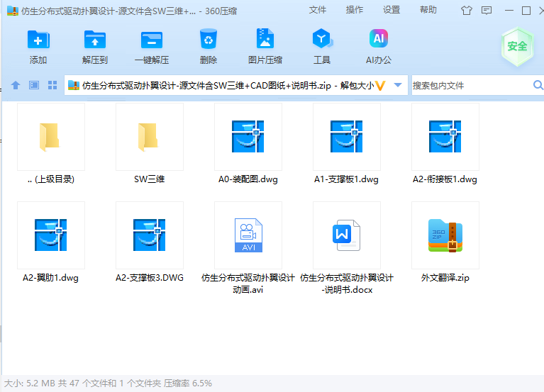Image resolution: width=544 pixels, height=392 pixels.
Task: Open the 帮助 menu
Action: [x=428, y=10]
